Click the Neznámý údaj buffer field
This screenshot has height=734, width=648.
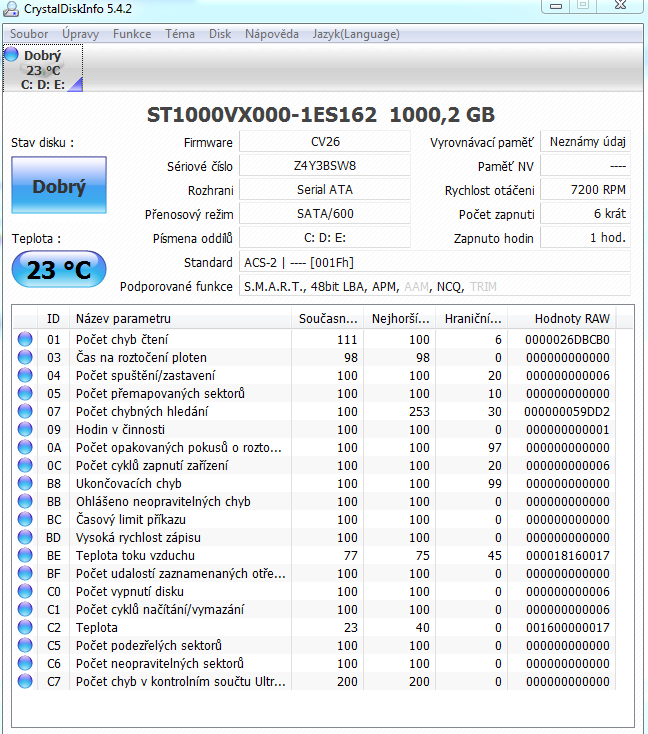tap(585, 142)
